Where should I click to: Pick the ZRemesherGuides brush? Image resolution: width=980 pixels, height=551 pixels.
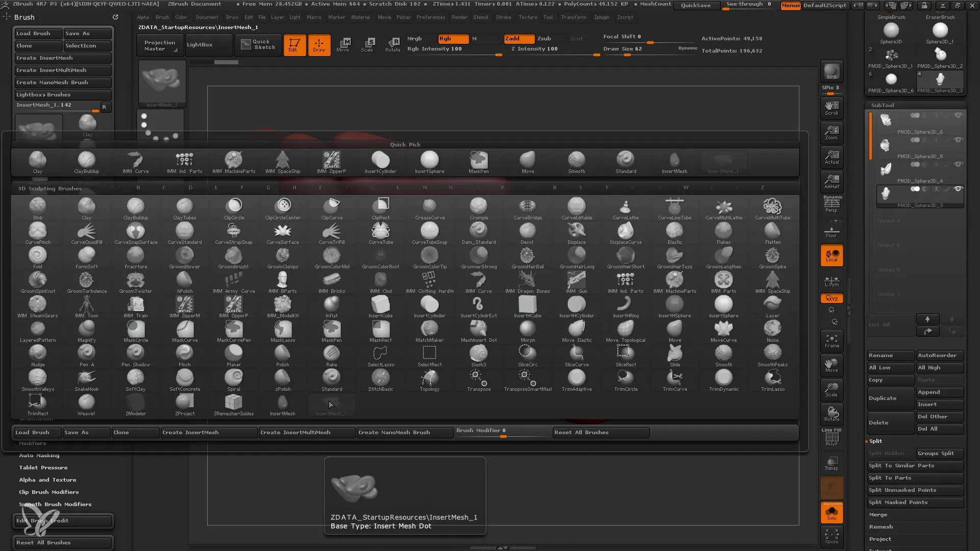[x=233, y=405]
